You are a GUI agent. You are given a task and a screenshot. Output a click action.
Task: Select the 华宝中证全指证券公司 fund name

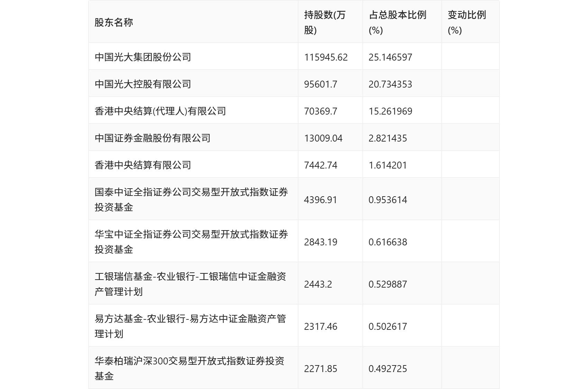pyautogui.click(x=191, y=242)
